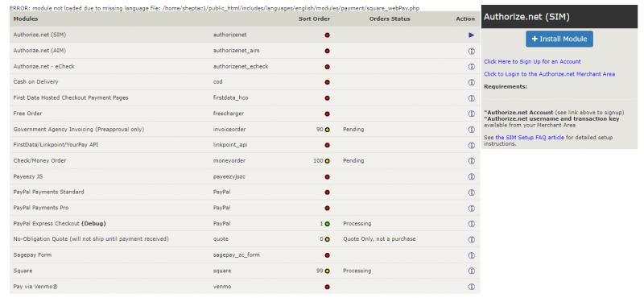Click red status dot for Free Order
Viewport: 644px width, 298px height.
point(328,114)
